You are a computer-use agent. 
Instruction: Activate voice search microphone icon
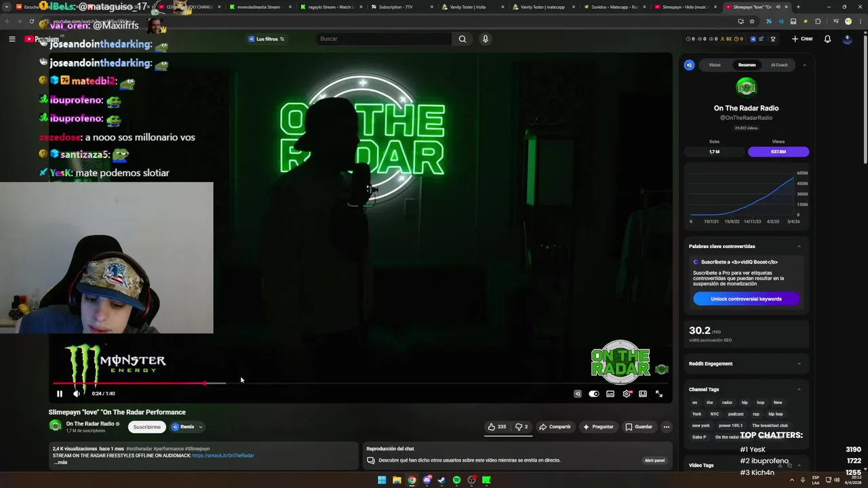click(485, 39)
